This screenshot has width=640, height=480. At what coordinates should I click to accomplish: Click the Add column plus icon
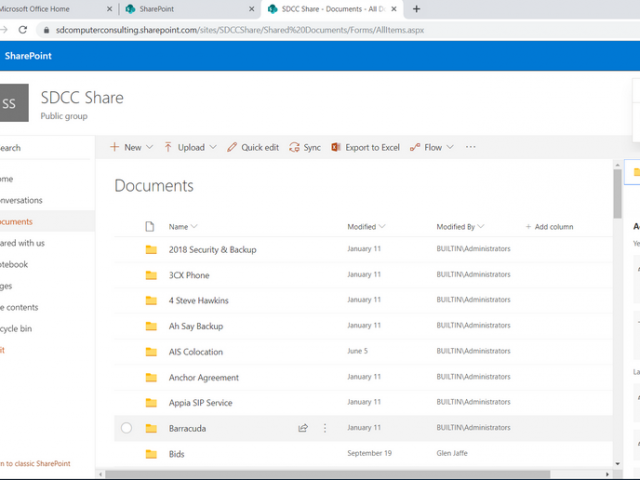(x=528, y=227)
